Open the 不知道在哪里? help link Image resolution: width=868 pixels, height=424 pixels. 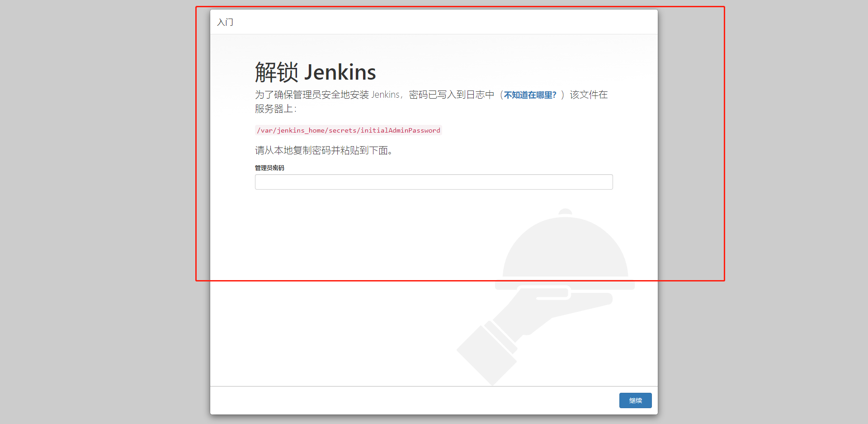coord(530,95)
